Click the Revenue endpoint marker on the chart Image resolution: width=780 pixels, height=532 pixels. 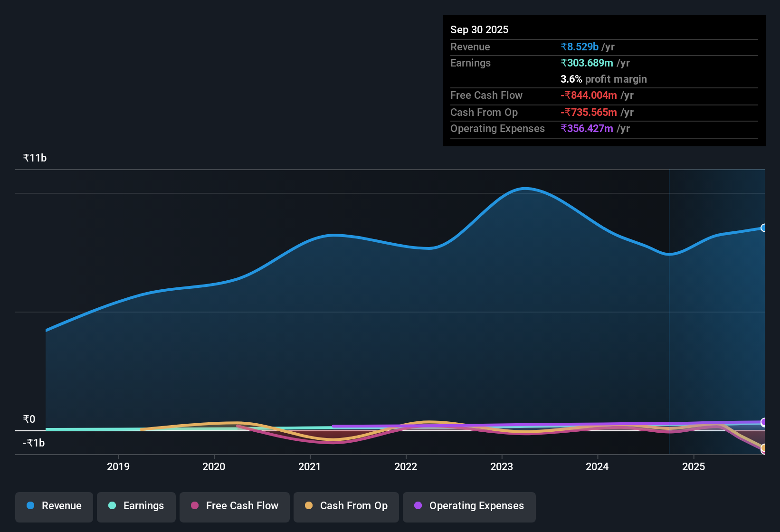[x=763, y=228]
